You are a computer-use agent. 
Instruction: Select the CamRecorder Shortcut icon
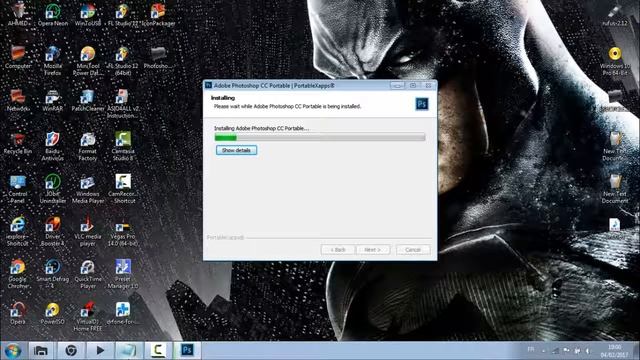click(x=123, y=189)
